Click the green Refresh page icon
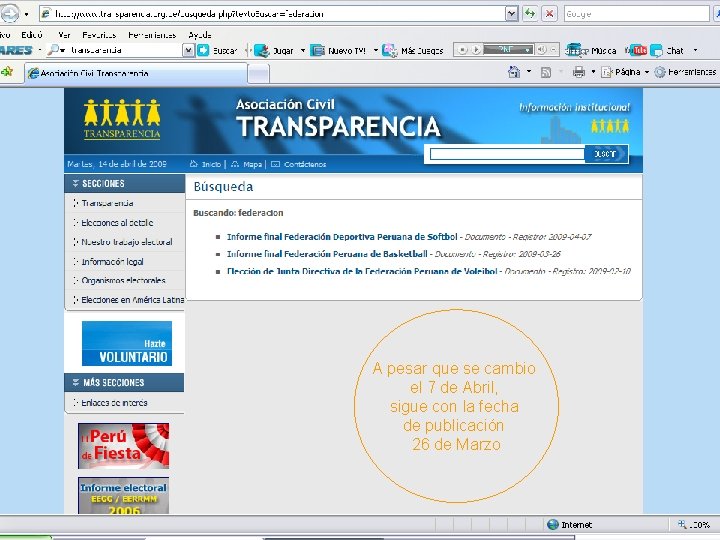Screen dimensions: 720x540 (x=530, y=14)
